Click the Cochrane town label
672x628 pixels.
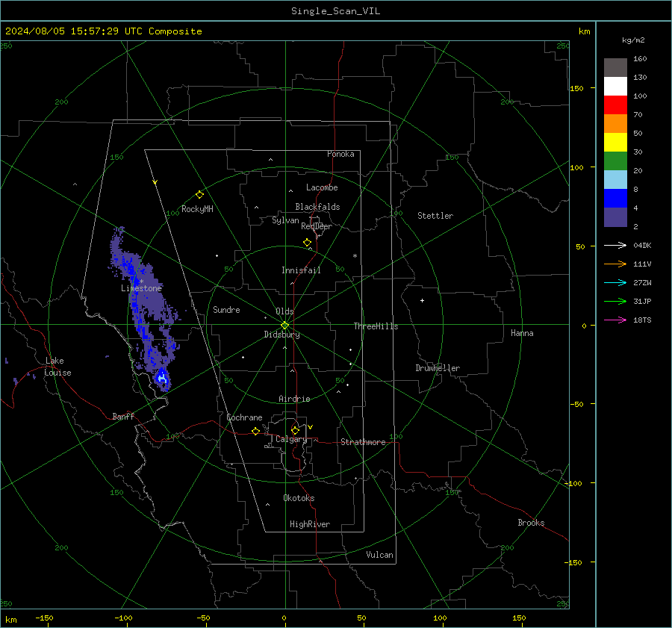[x=244, y=417]
